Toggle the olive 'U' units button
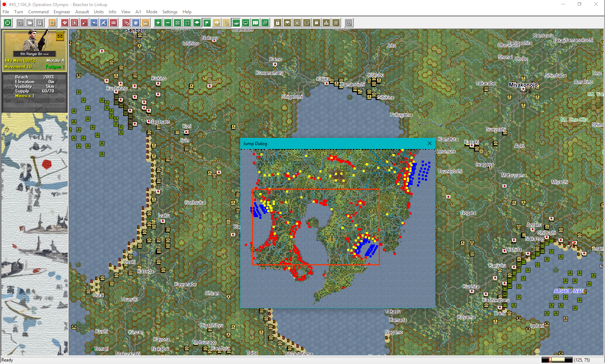605x364 pixels. [x=297, y=23]
